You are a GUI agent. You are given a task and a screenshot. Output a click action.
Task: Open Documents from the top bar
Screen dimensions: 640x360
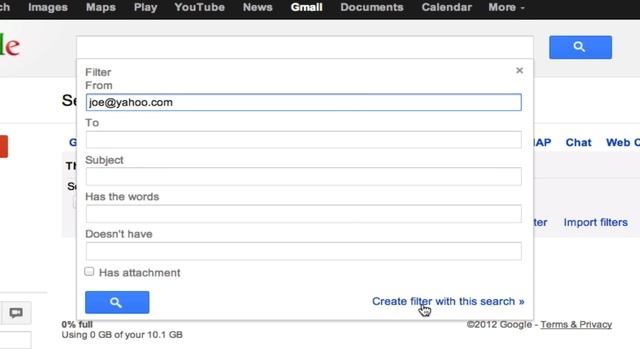(x=372, y=7)
